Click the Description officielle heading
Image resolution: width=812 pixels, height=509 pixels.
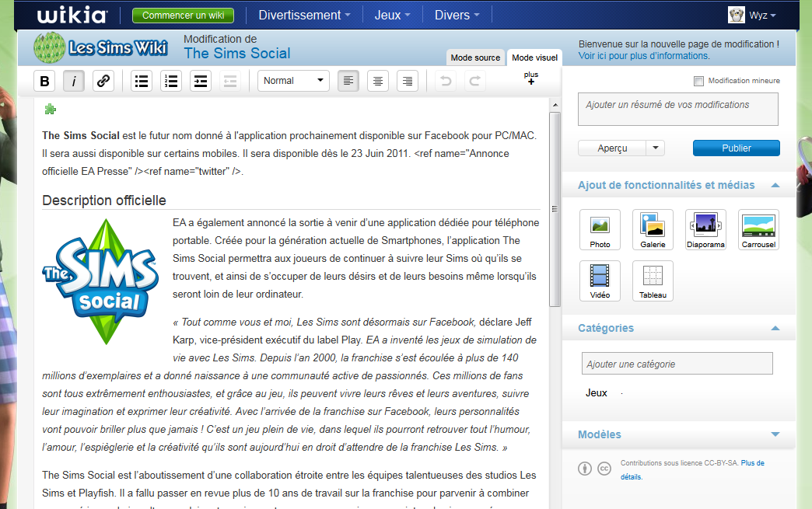click(x=104, y=200)
